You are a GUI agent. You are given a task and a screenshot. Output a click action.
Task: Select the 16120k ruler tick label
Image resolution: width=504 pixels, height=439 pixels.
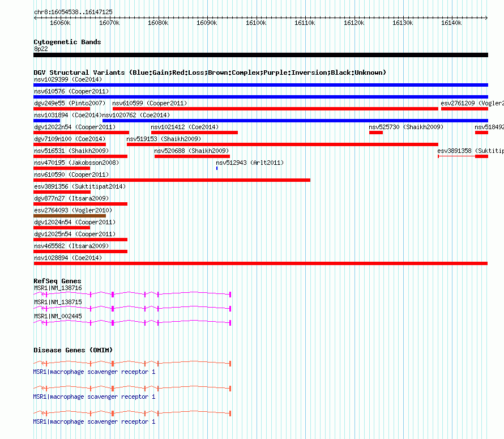click(x=354, y=23)
